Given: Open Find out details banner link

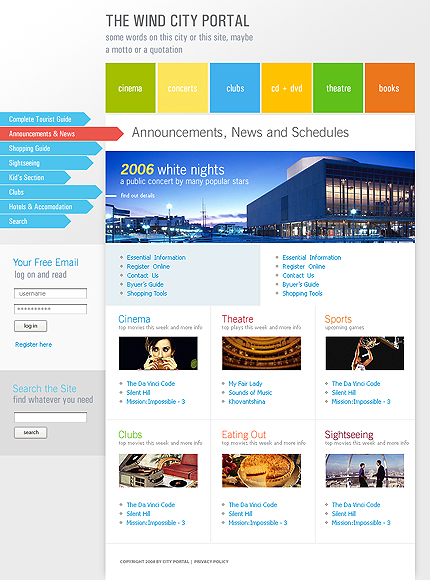Looking at the screenshot, I should pyautogui.click(x=137, y=195).
